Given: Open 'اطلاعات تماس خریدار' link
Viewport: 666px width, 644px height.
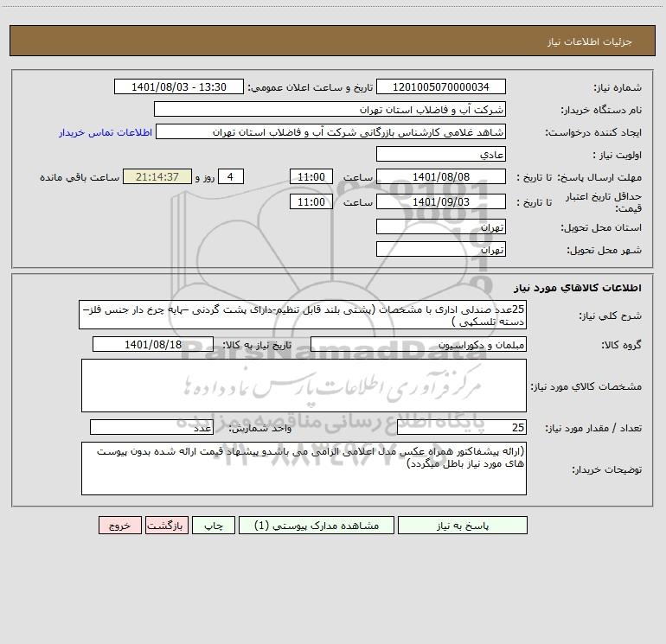Looking at the screenshot, I should point(106,132).
